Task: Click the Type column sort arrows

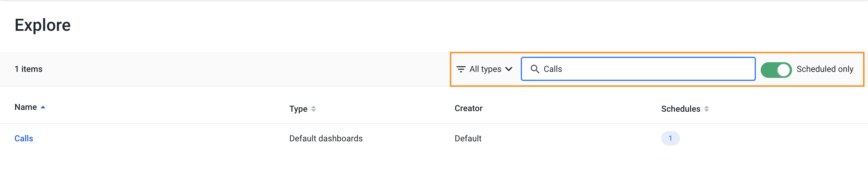Action: 313,109
